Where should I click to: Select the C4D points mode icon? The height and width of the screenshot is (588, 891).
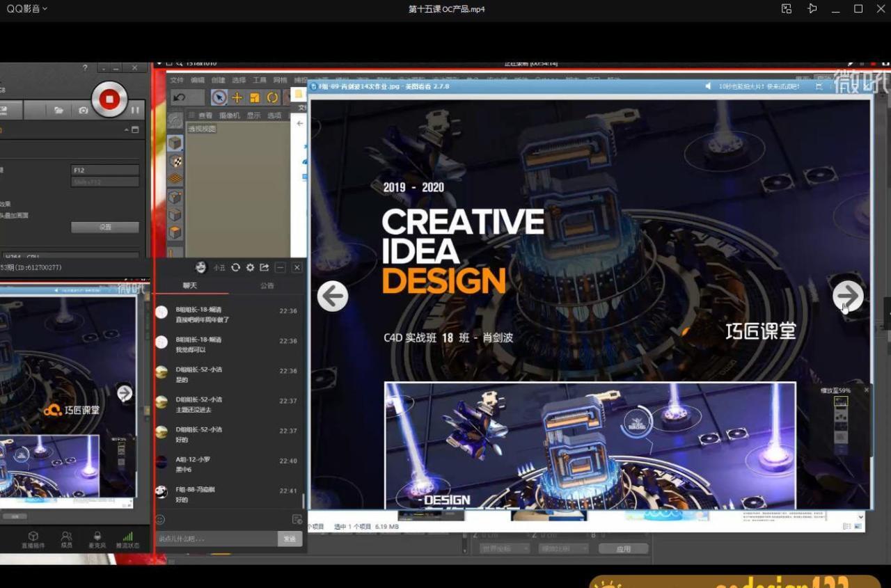(x=175, y=198)
